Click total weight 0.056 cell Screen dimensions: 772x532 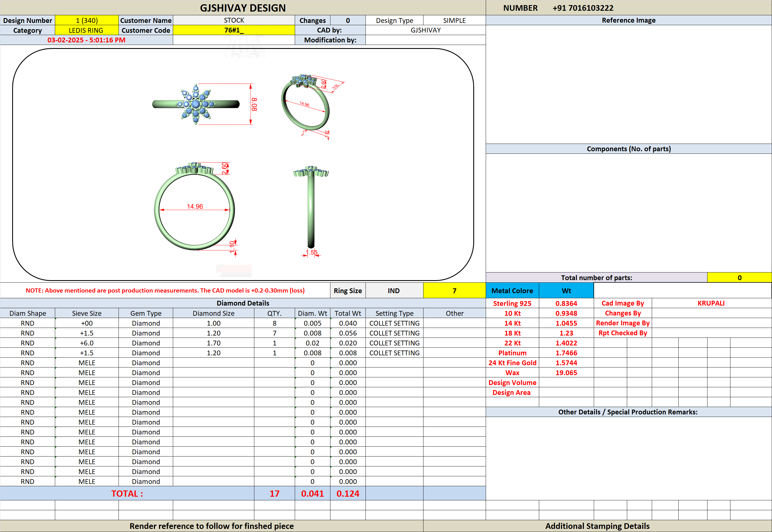348,333
